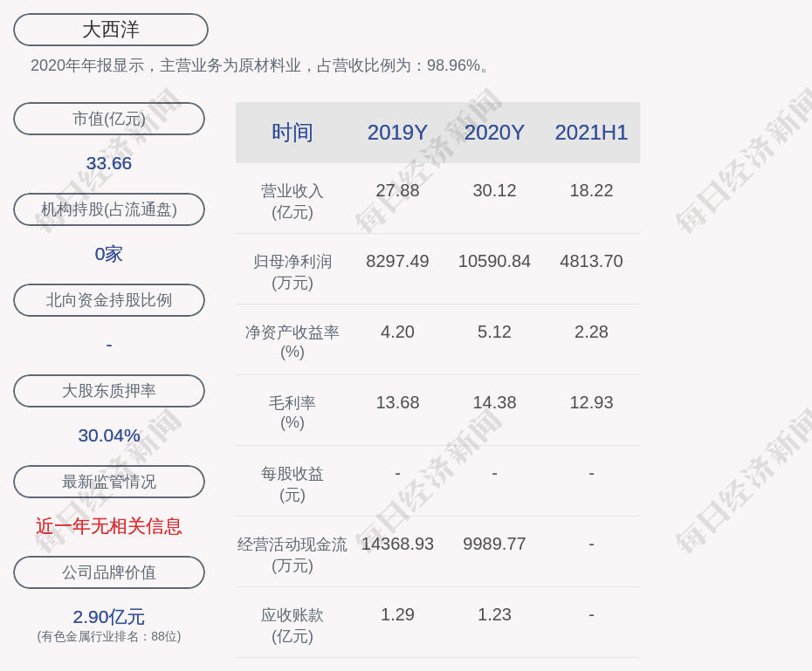Image resolution: width=812 pixels, height=671 pixels.
Task: Select the market value figure 33.66
Action: (109, 163)
